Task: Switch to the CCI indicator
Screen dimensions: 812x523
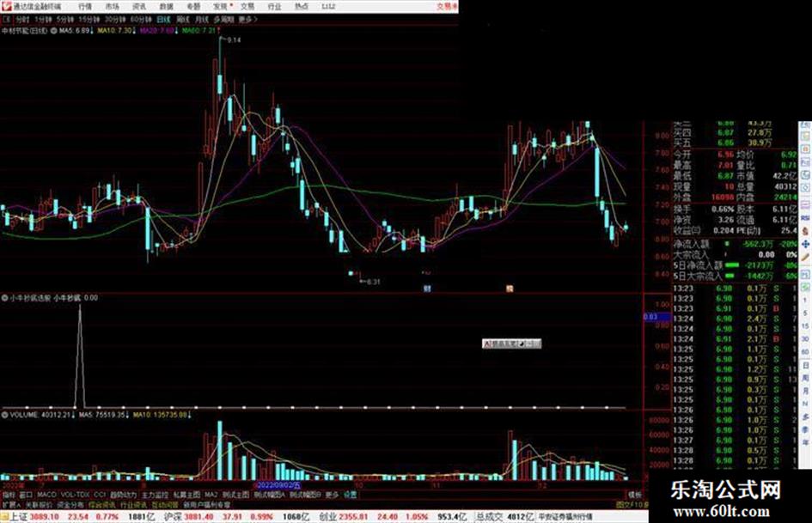Action: coord(100,495)
